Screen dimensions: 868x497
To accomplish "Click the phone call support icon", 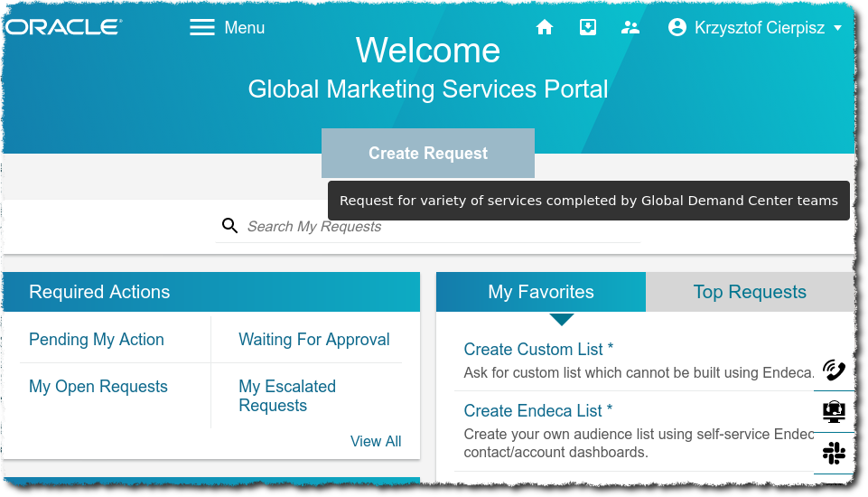I will tap(834, 370).
